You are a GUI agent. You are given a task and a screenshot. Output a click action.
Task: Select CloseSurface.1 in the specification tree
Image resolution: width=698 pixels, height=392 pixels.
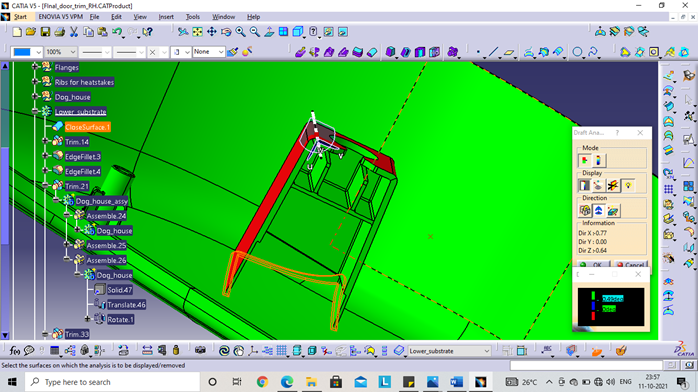(87, 127)
